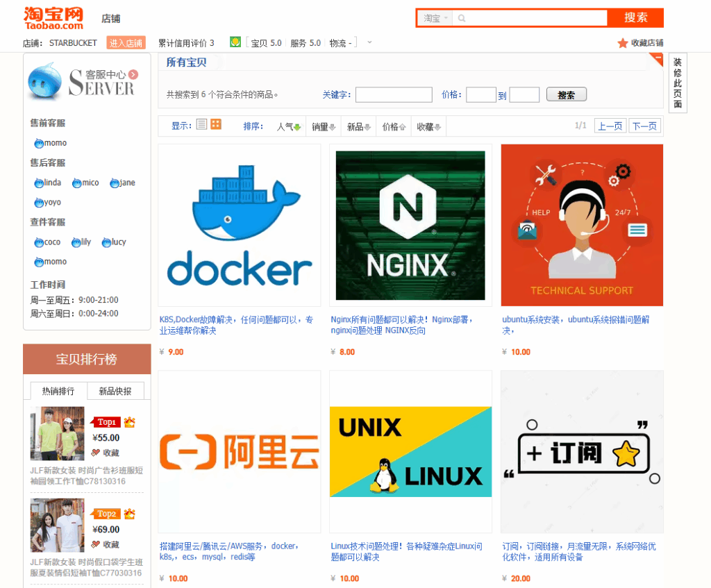Click the heart icon for the ¥55.00 item

coord(95,453)
